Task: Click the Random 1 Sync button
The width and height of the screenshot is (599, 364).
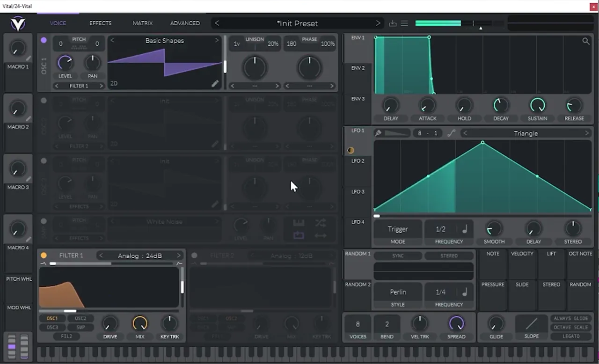Action: pos(398,256)
